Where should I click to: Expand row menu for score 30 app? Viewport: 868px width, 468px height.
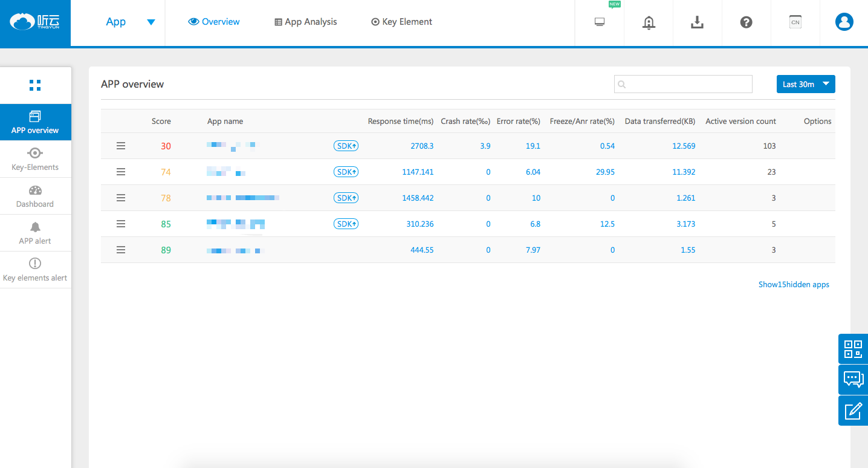click(121, 146)
